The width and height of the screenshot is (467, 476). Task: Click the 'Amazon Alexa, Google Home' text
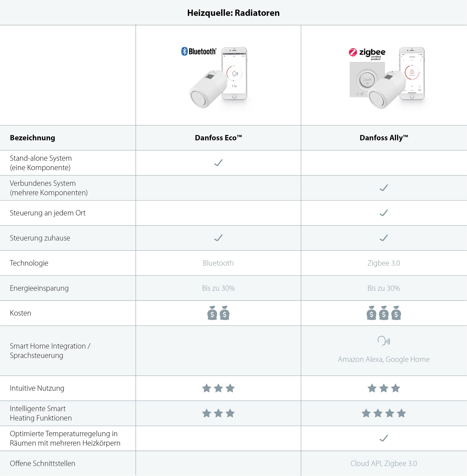(384, 359)
